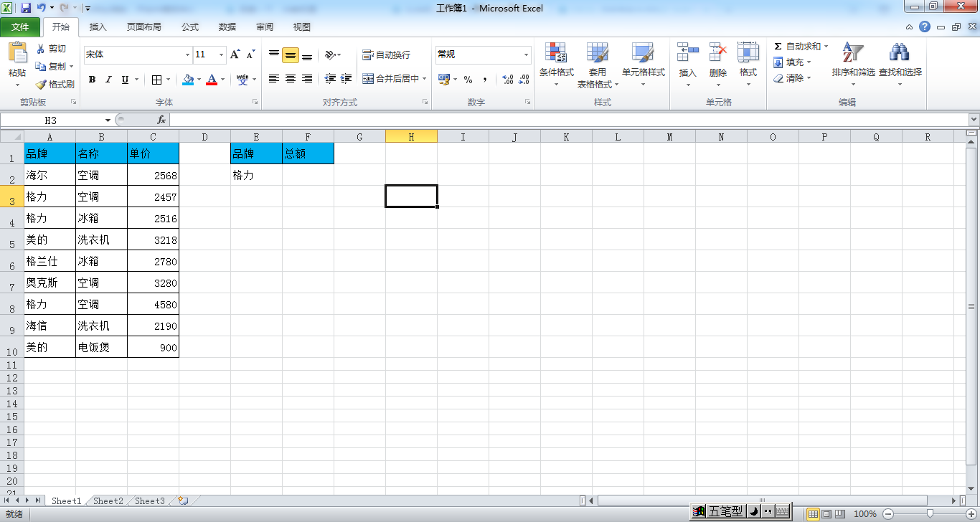
Task: Toggle align text left
Action: (274, 79)
